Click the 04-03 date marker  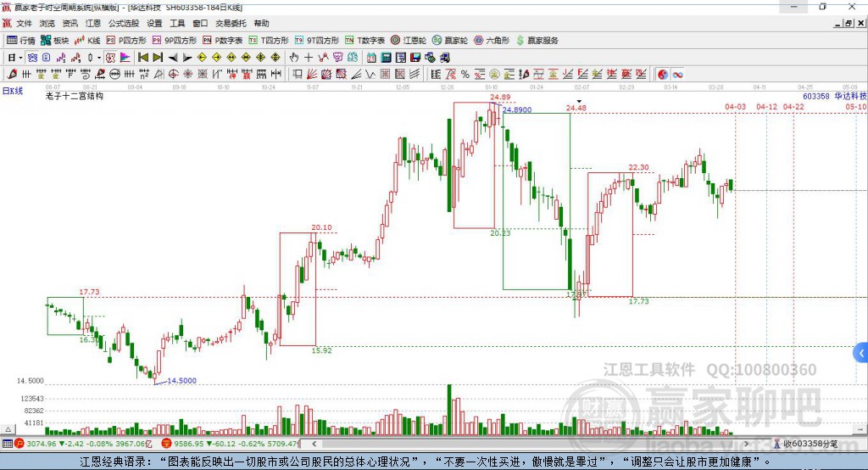click(735, 106)
